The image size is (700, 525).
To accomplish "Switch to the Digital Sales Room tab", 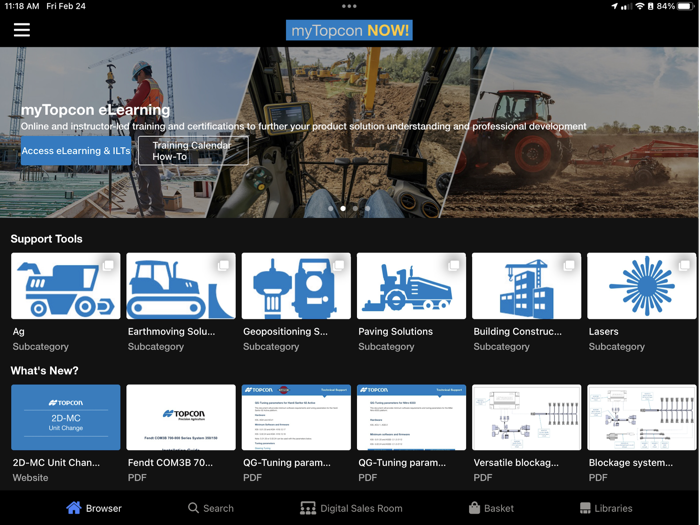I will coord(351,508).
